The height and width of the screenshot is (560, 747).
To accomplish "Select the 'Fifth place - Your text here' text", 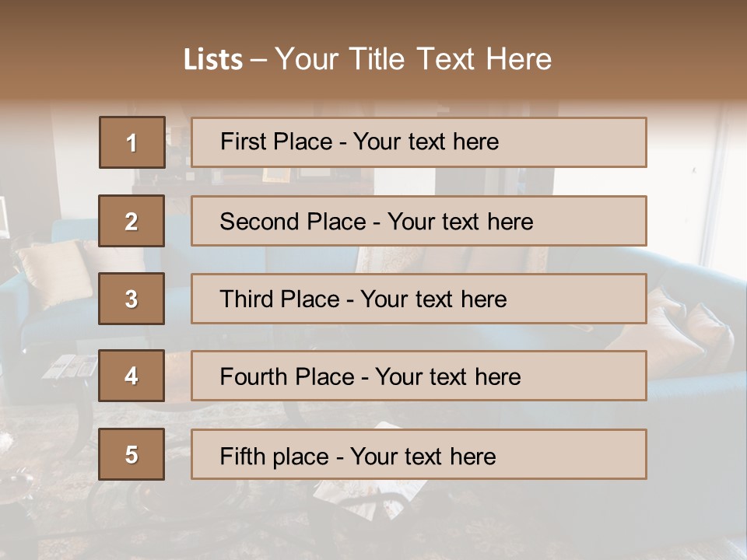I will point(358,456).
